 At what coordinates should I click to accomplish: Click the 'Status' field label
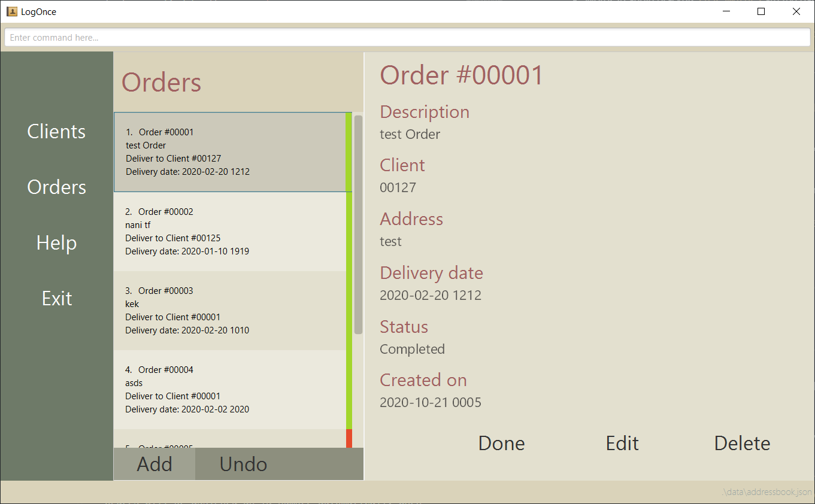point(404,327)
